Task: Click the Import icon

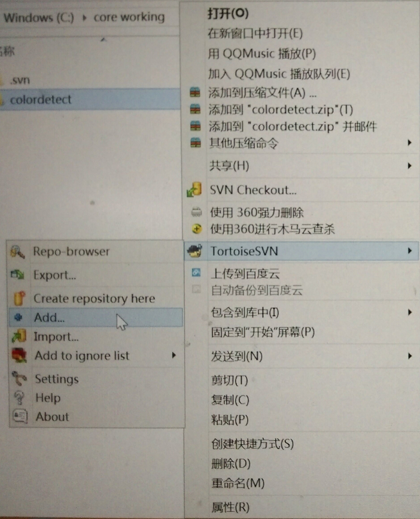Action: [x=19, y=336]
